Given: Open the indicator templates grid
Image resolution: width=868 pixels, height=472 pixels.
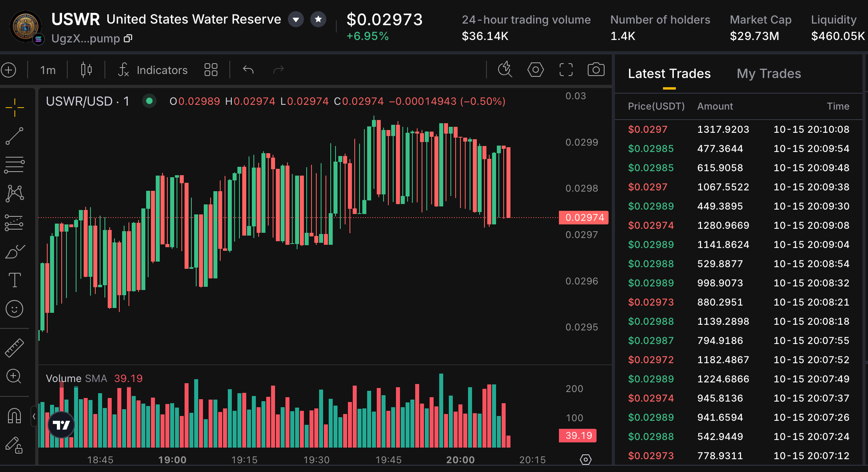Looking at the screenshot, I should coord(211,70).
